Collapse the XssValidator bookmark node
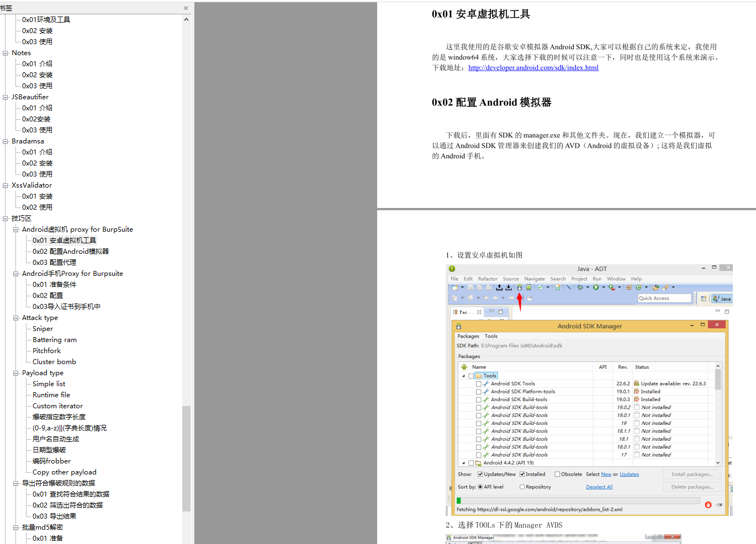Viewport: 756px width, 544px height. click(x=6, y=185)
